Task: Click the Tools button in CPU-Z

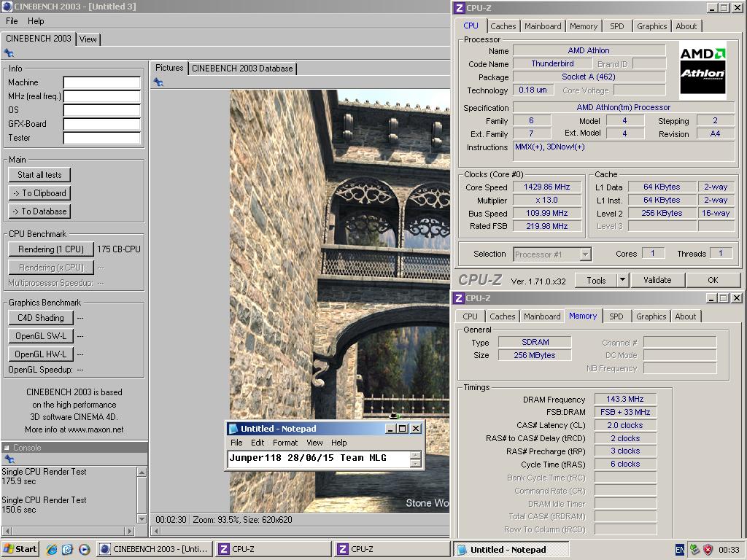Action: point(595,280)
